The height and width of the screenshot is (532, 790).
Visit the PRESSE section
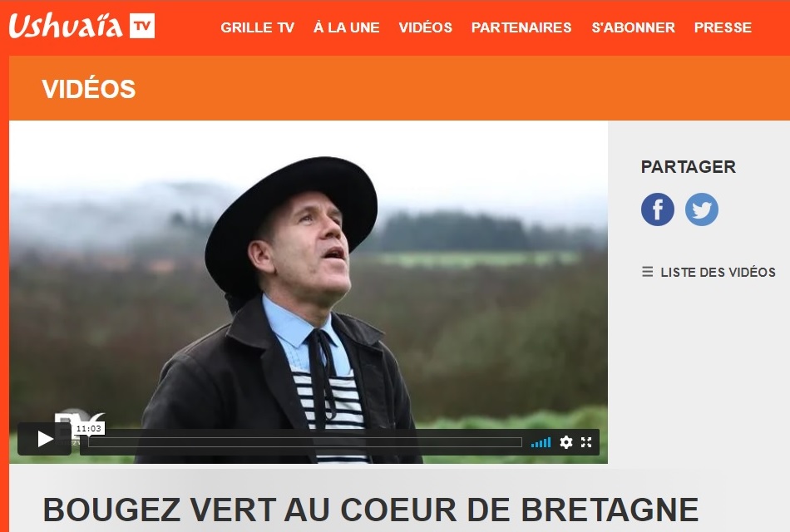[723, 27]
